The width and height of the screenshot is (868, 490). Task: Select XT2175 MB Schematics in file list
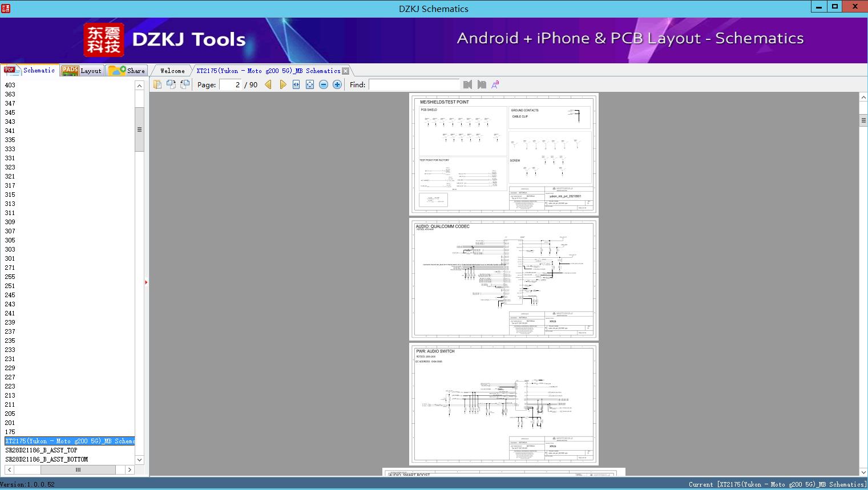(70, 441)
